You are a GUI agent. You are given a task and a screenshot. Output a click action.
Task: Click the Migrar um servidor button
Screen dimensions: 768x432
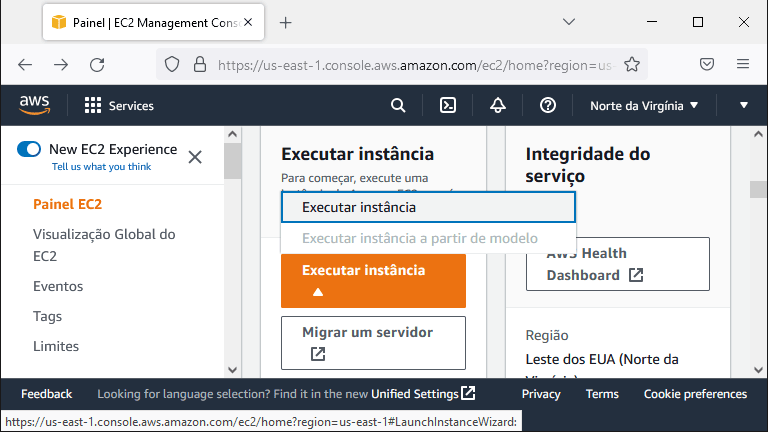pyautogui.click(x=373, y=343)
